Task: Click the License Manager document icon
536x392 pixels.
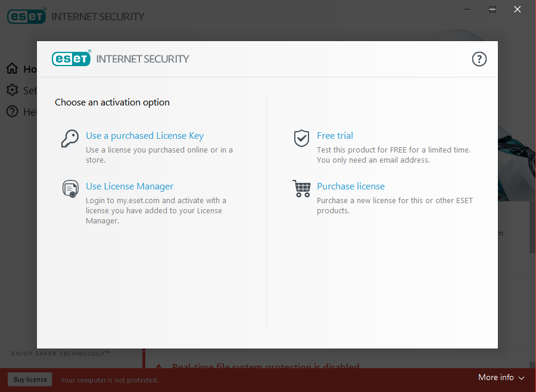Action: pyautogui.click(x=70, y=189)
